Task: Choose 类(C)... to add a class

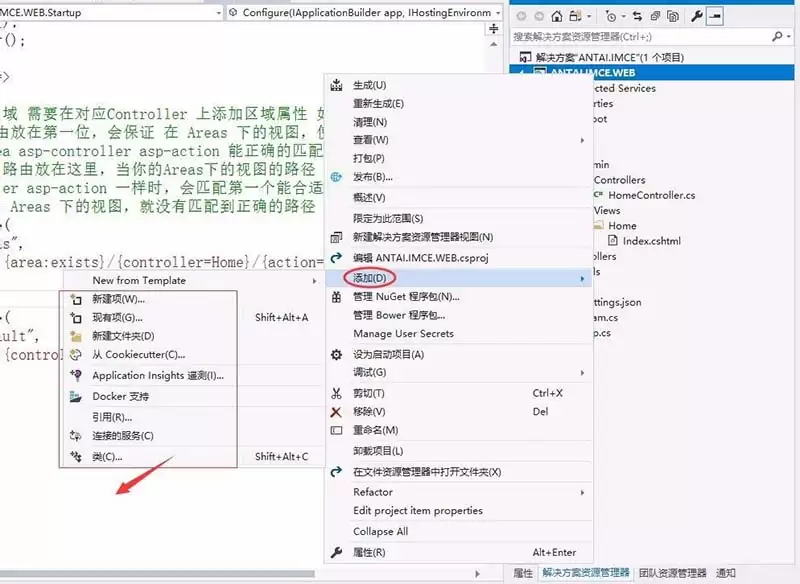Action: coord(107,457)
